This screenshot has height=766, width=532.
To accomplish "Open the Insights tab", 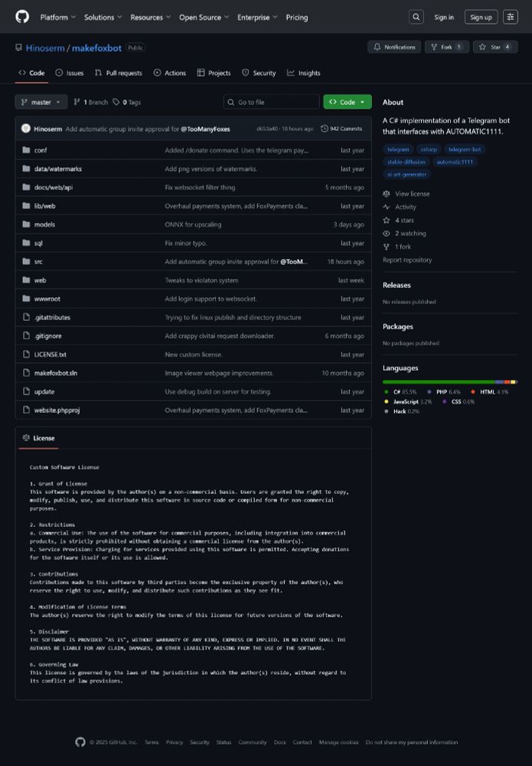I will pos(304,73).
